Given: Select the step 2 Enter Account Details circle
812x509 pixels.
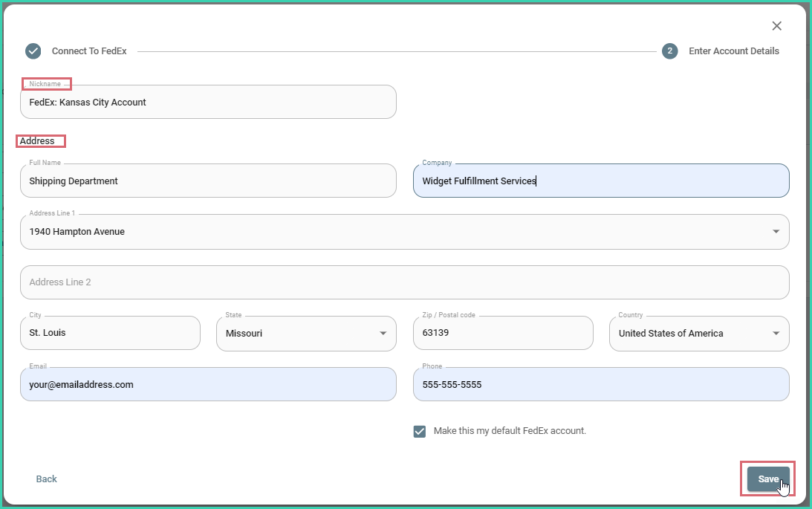Looking at the screenshot, I should (x=670, y=51).
